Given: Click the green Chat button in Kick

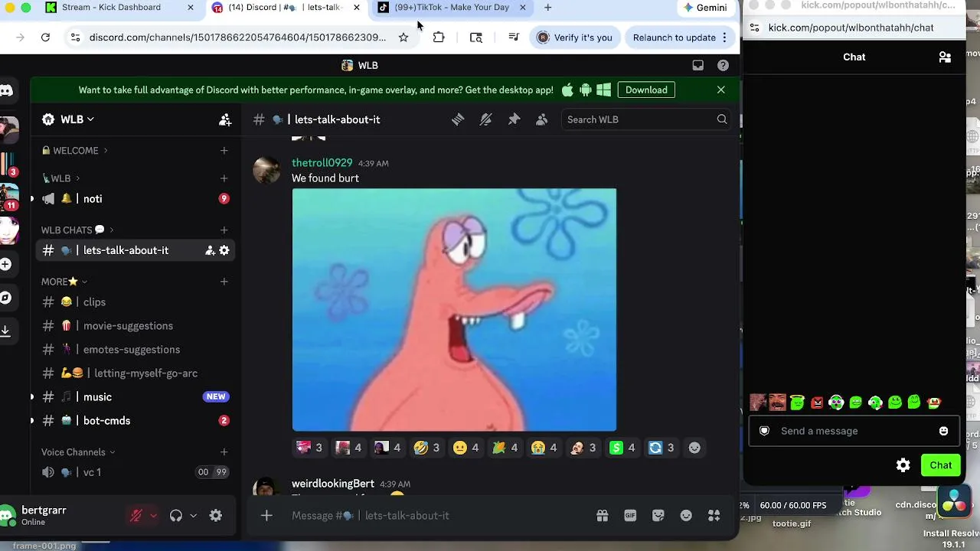Looking at the screenshot, I should point(941,465).
